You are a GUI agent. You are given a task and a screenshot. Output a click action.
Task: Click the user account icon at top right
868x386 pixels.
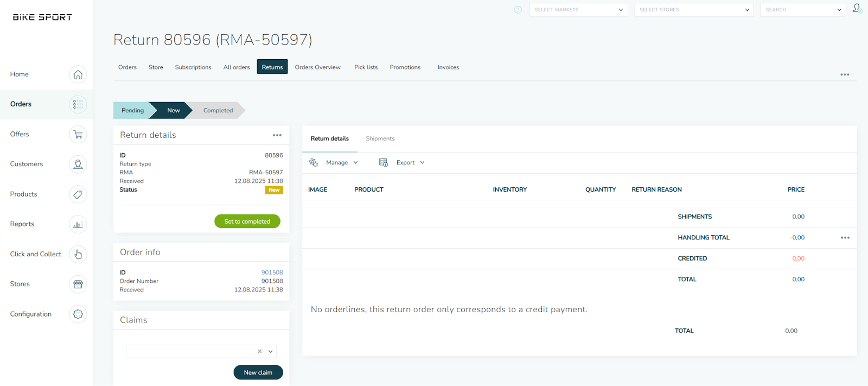click(857, 9)
